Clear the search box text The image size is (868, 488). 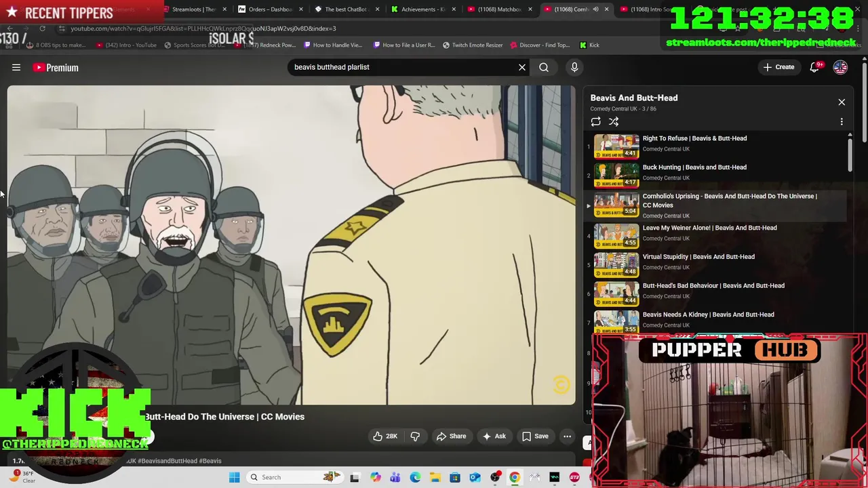click(x=522, y=67)
